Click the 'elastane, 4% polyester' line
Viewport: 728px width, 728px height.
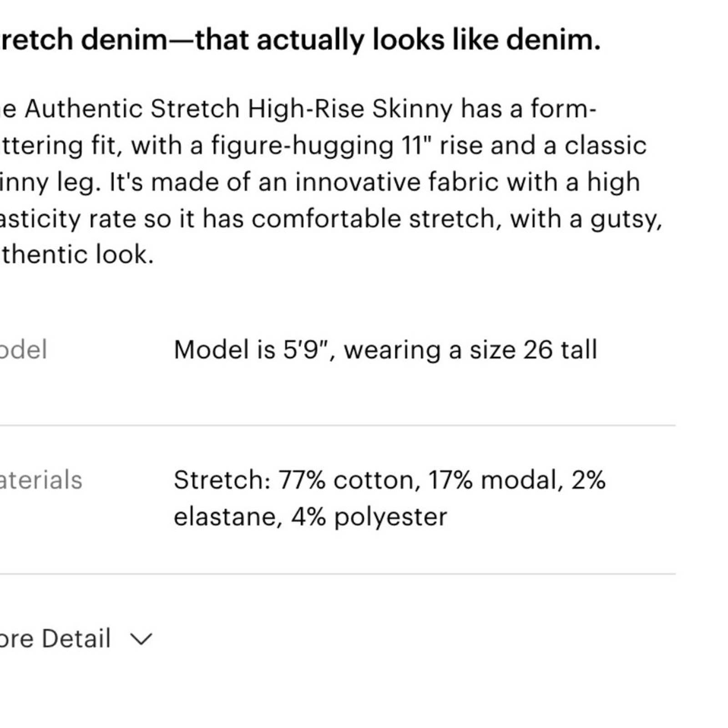click(310, 517)
